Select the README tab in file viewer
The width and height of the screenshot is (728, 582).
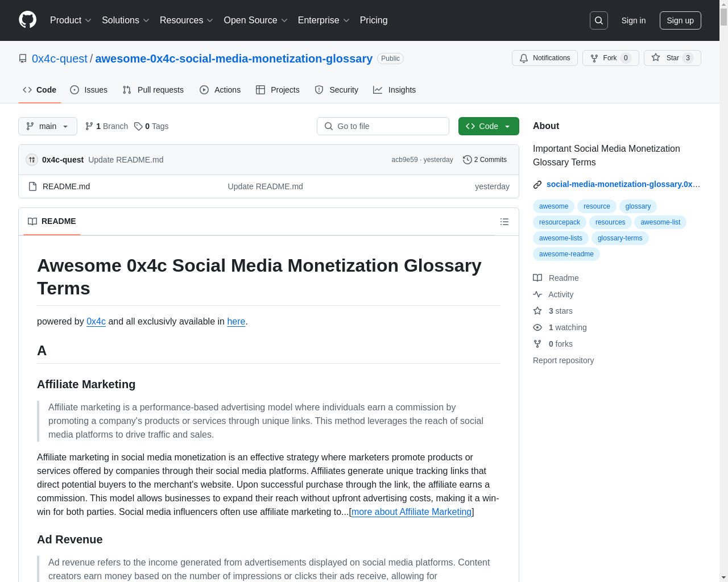(52, 222)
